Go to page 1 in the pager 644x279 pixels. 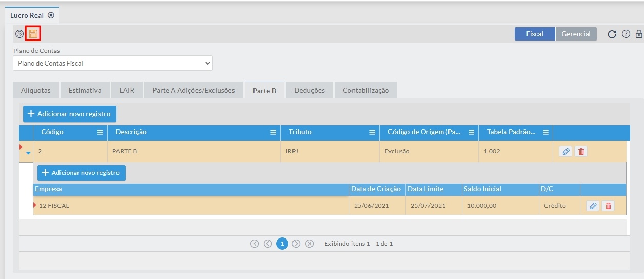[x=282, y=244]
